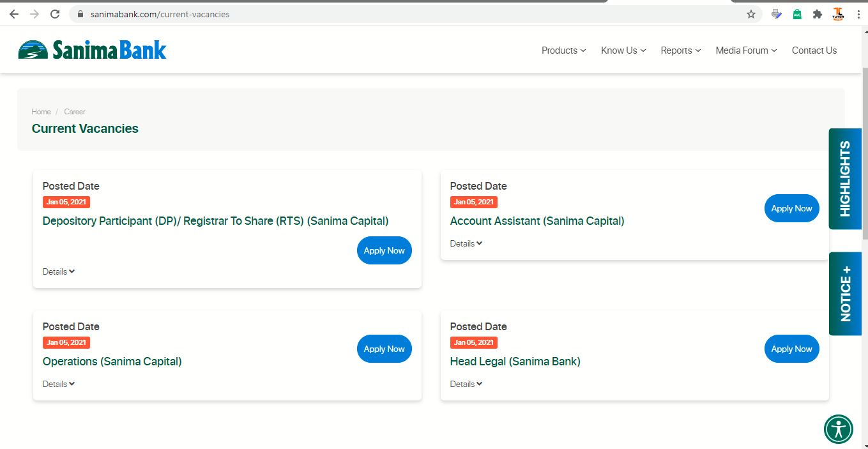Open the Products dropdown menu

[563, 50]
